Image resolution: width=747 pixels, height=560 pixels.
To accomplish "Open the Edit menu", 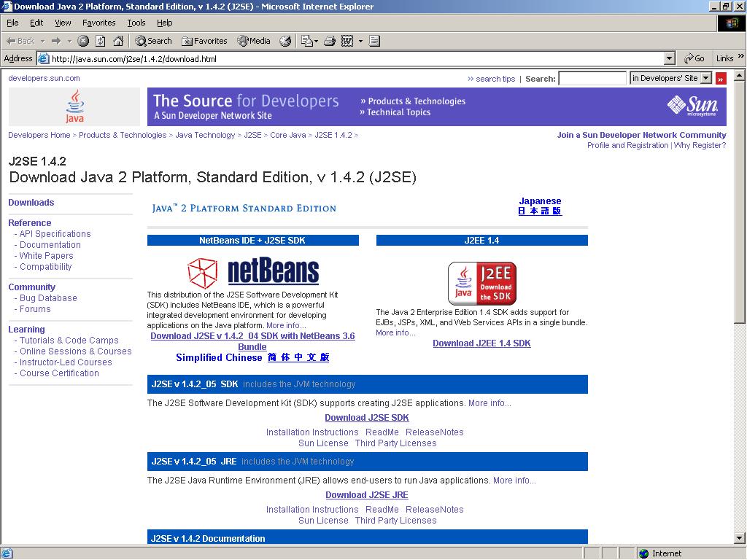I will (x=36, y=23).
